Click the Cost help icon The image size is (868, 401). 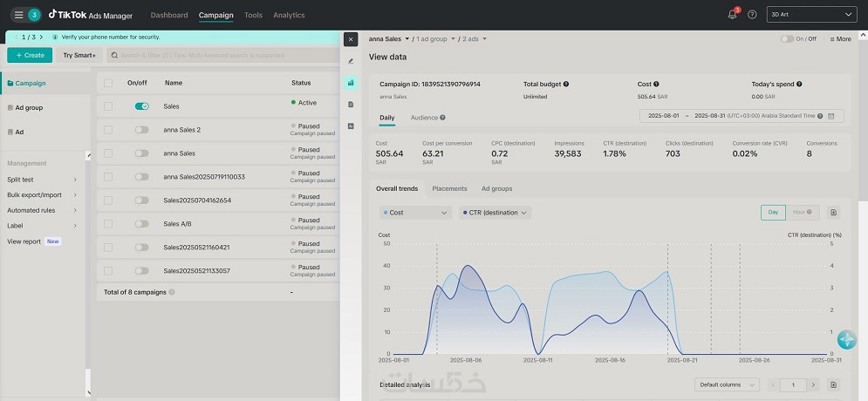click(656, 84)
